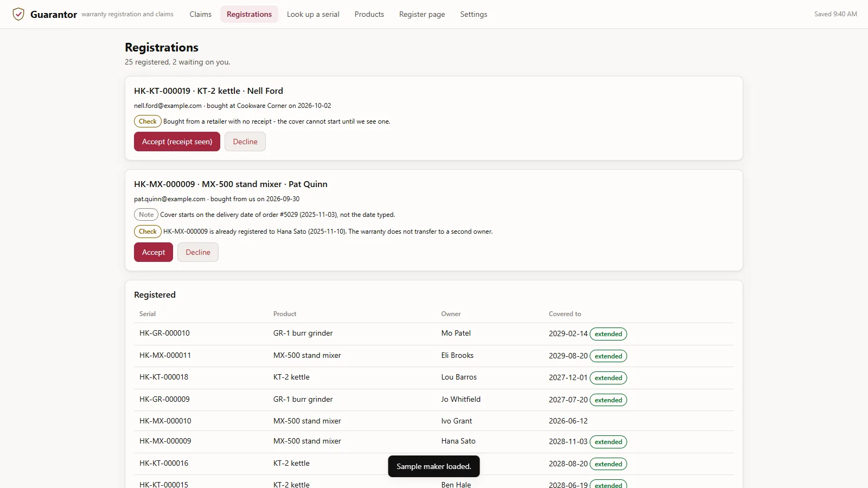Click serial HK-KT-000018 in the table

tap(164, 377)
